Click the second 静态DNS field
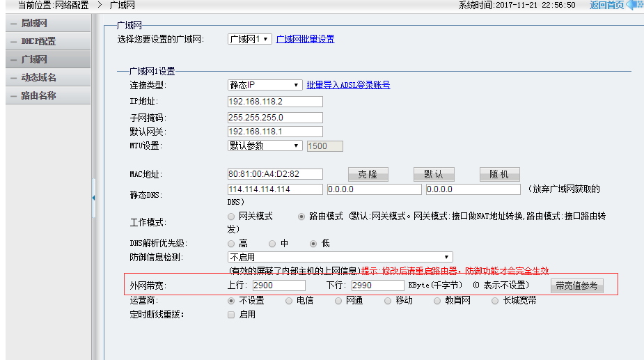Screen dimensions: 644x360 tap(374, 189)
